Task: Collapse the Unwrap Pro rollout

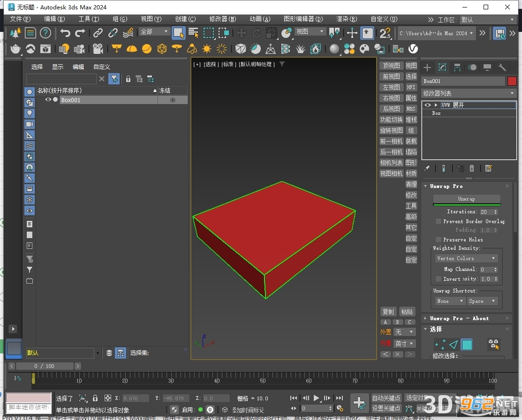Action: 425,186
